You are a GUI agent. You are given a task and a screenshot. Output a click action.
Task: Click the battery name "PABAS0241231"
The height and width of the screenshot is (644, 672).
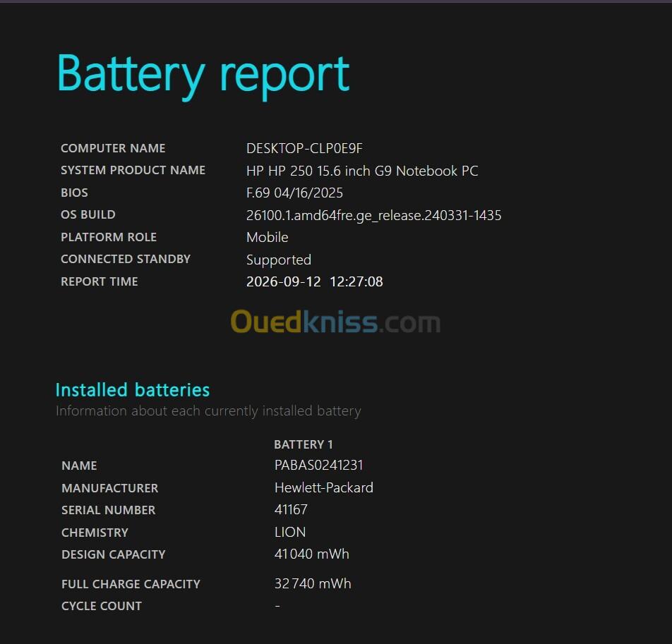[319, 465]
